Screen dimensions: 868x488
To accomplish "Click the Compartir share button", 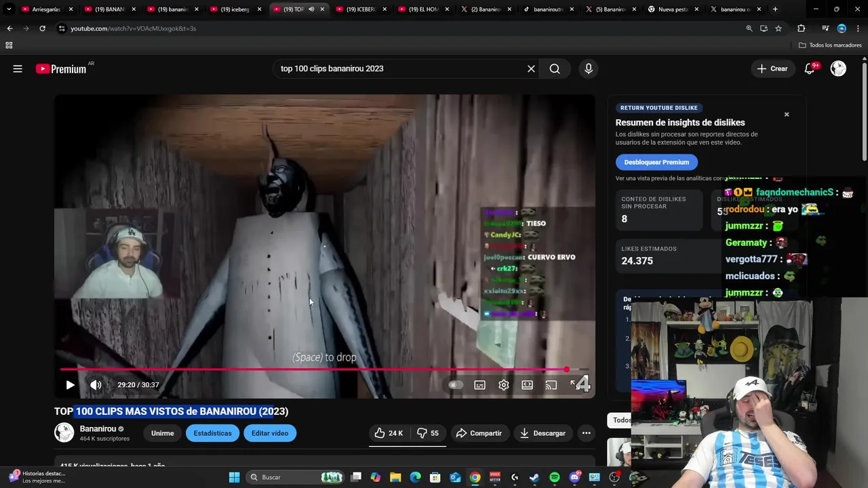I will pyautogui.click(x=479, y=433).
